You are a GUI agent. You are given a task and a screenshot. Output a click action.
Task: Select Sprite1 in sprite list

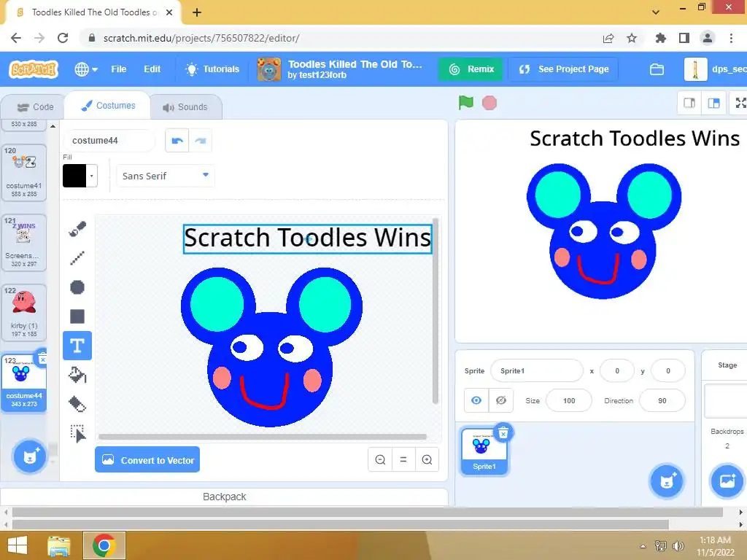click(x=484, y=451)
